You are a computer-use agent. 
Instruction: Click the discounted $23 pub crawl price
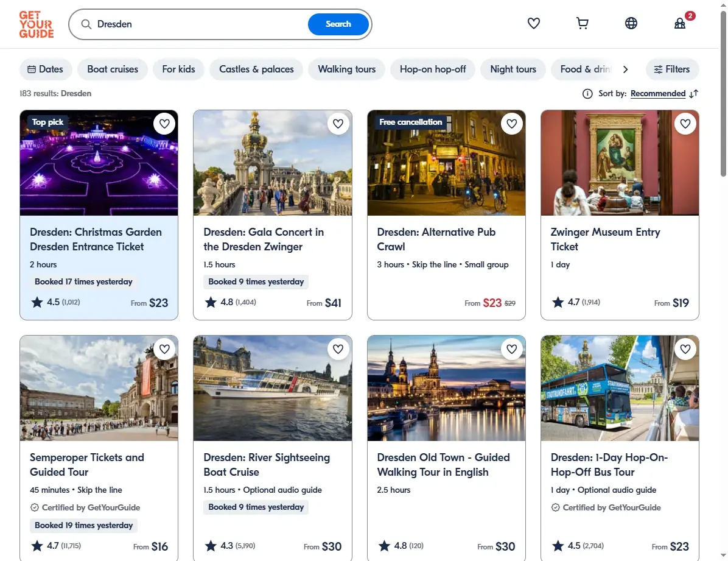pos(492,303)
